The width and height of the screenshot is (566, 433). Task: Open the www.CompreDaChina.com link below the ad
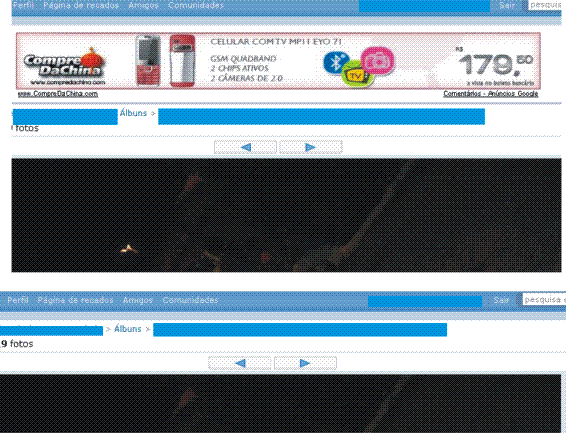58,94
